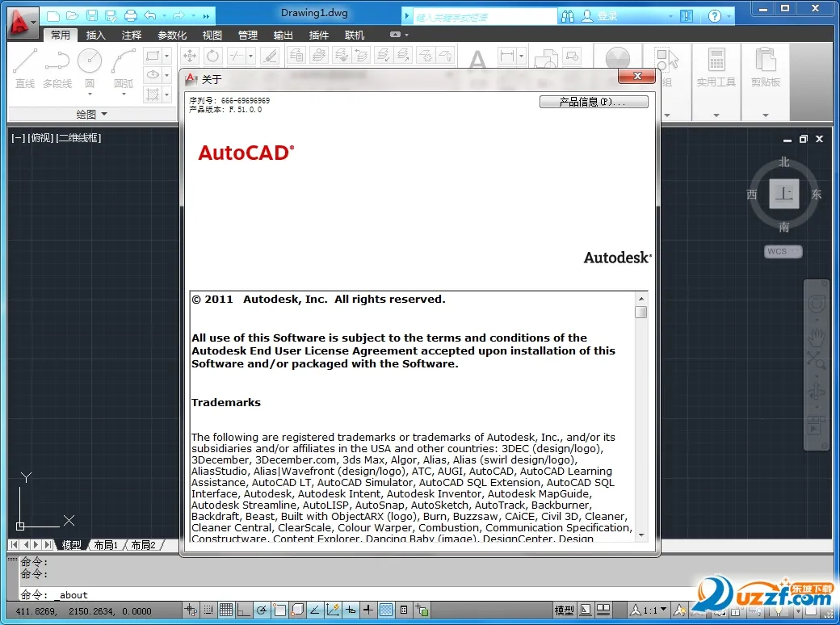Open the 布局1 layout tab
840x625 pixels.
(106, 545)
